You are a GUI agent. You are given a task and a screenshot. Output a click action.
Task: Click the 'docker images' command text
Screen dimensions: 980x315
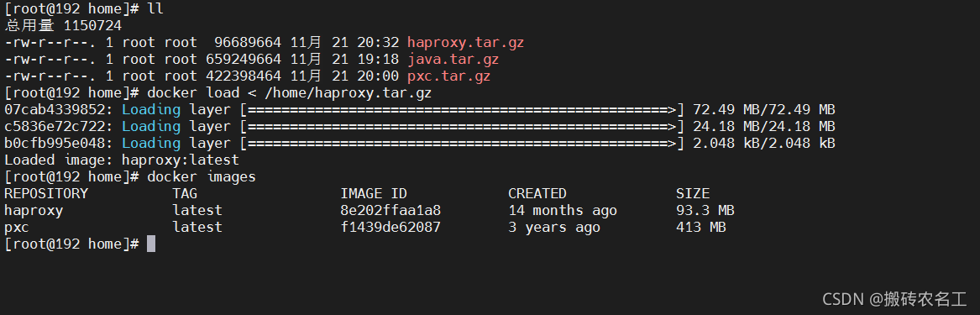(x=202, y=177)
